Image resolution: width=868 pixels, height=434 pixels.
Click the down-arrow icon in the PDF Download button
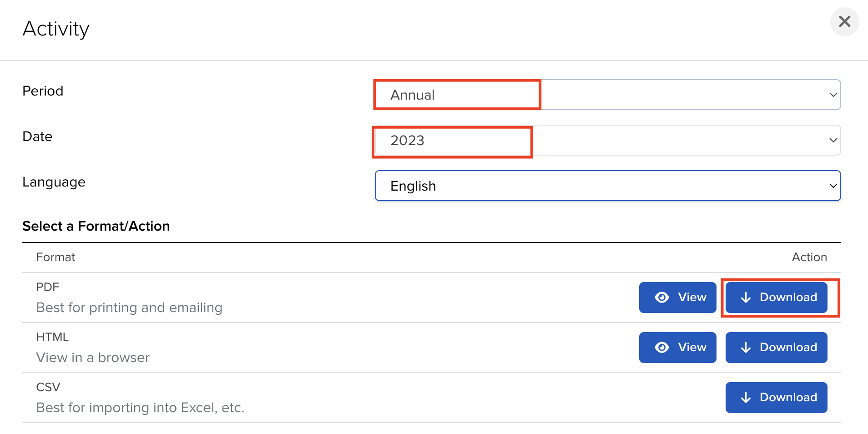pyautogui.click(x=746, y=298)
